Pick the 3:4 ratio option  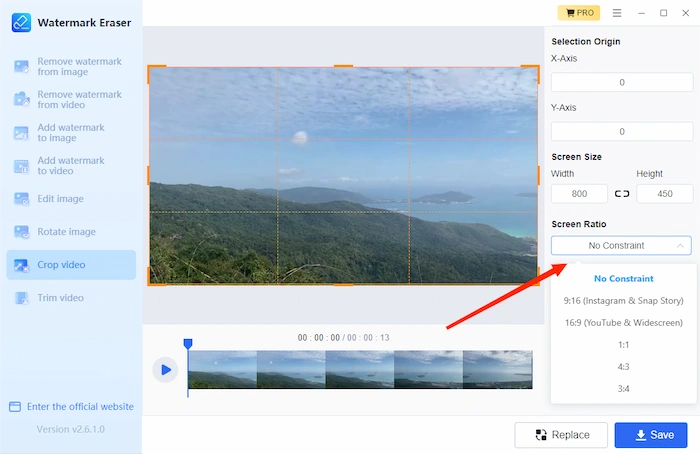point(624,388)
